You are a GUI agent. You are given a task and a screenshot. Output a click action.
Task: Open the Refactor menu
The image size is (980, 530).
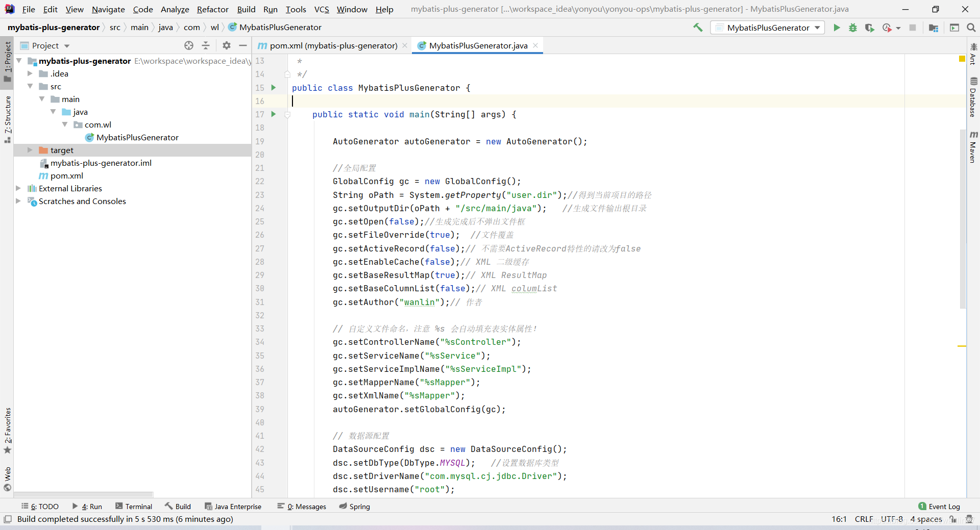213,9
